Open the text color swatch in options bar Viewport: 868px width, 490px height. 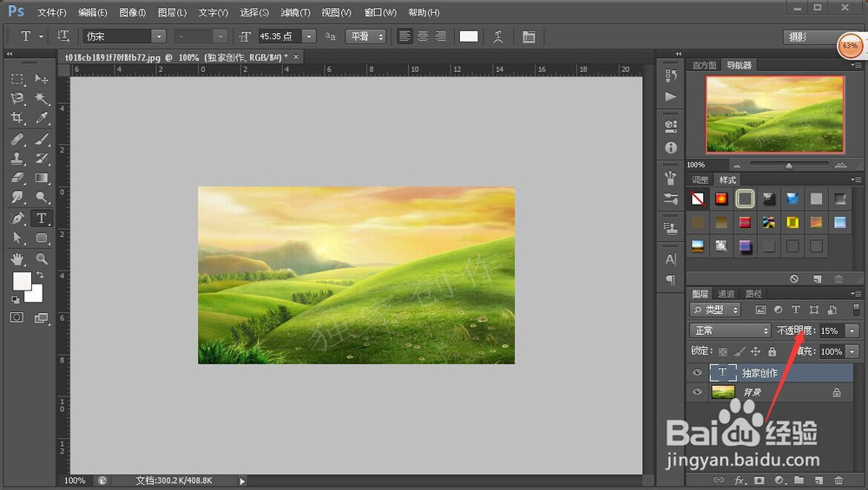pyautogui.click(x=469, y=36)
